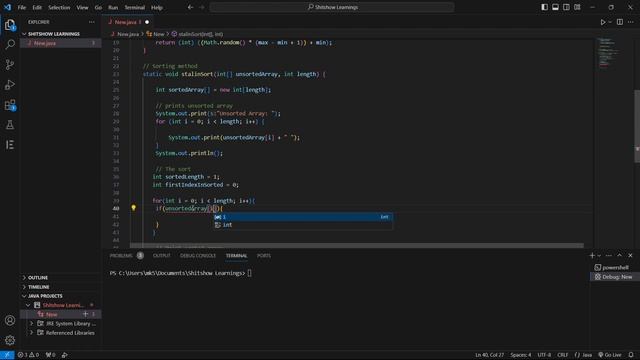640x360 pixels.
Task: Open terminal panel more actions ellipsis
Action: click(x=609, y=256)
